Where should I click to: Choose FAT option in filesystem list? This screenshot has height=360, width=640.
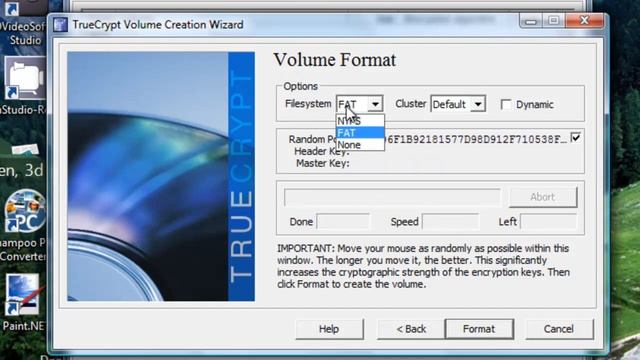pos(360,133)
